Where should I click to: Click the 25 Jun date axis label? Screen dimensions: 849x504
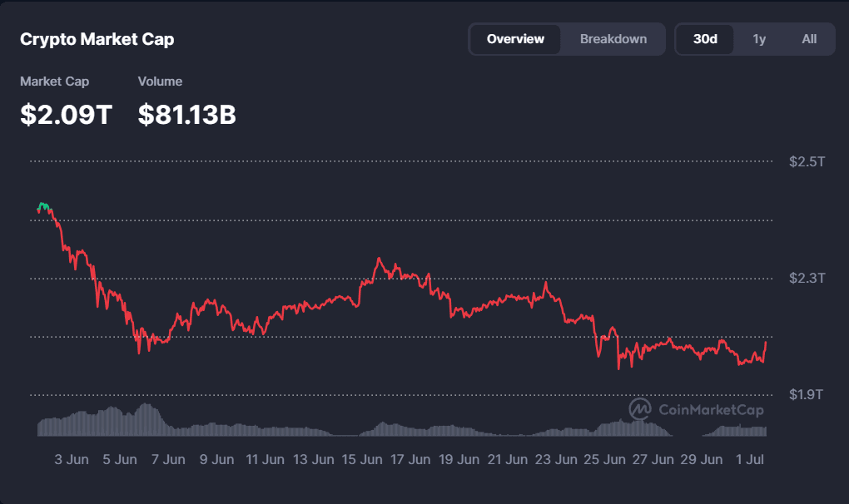click(604, 460)
